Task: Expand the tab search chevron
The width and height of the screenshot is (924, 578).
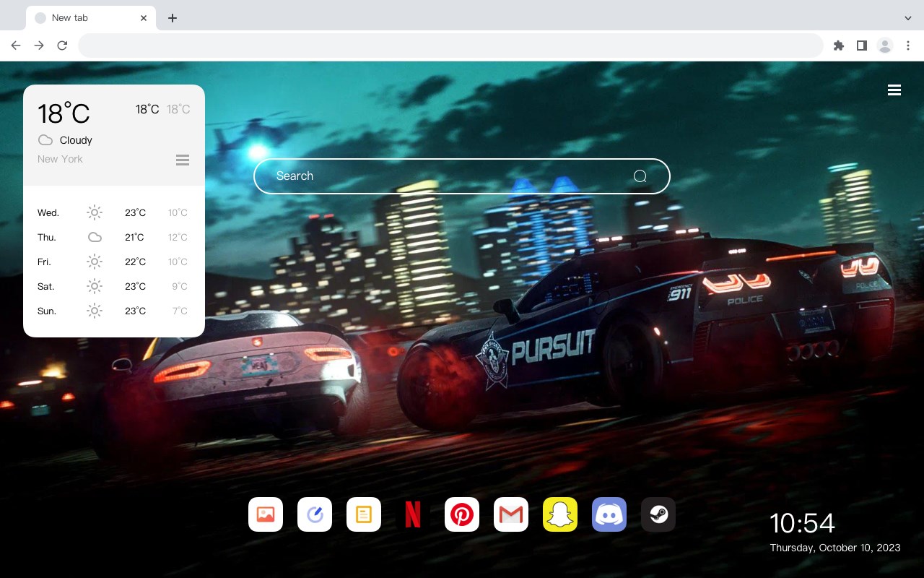Action: [907, 18]
